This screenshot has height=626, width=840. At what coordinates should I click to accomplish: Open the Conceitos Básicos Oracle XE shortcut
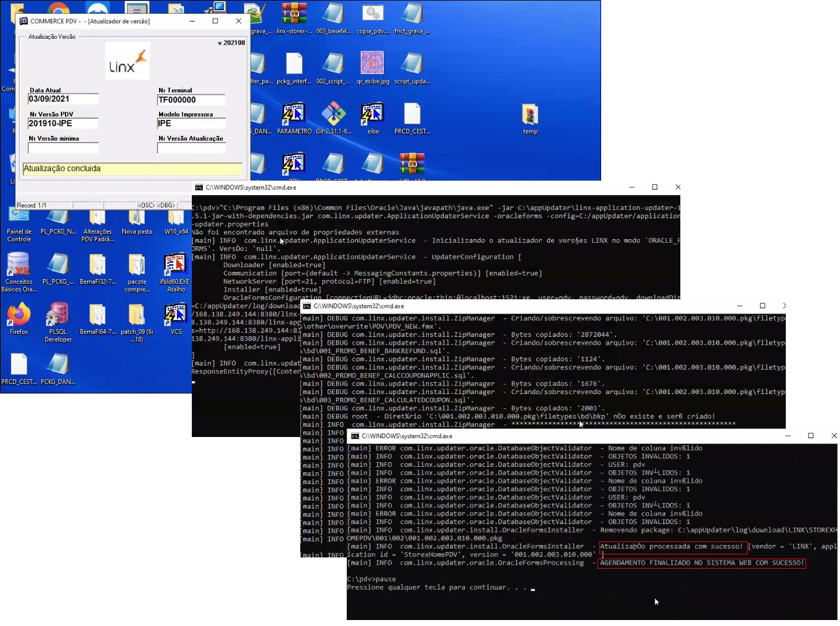19,272
